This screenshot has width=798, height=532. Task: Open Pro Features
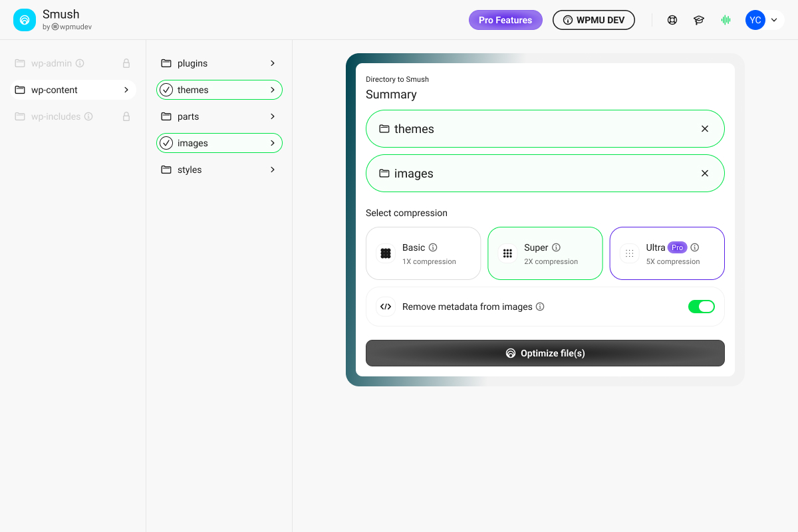[505, 20]
